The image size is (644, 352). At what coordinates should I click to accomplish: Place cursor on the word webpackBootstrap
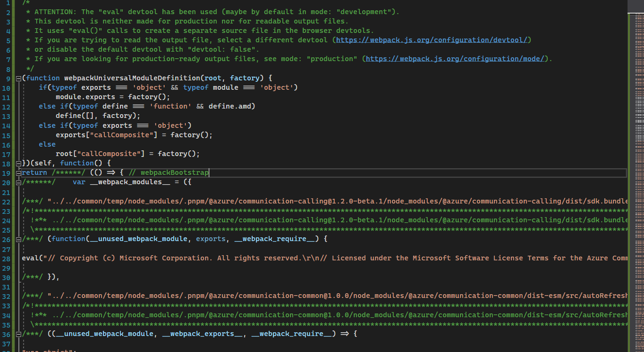click(175, 172)
